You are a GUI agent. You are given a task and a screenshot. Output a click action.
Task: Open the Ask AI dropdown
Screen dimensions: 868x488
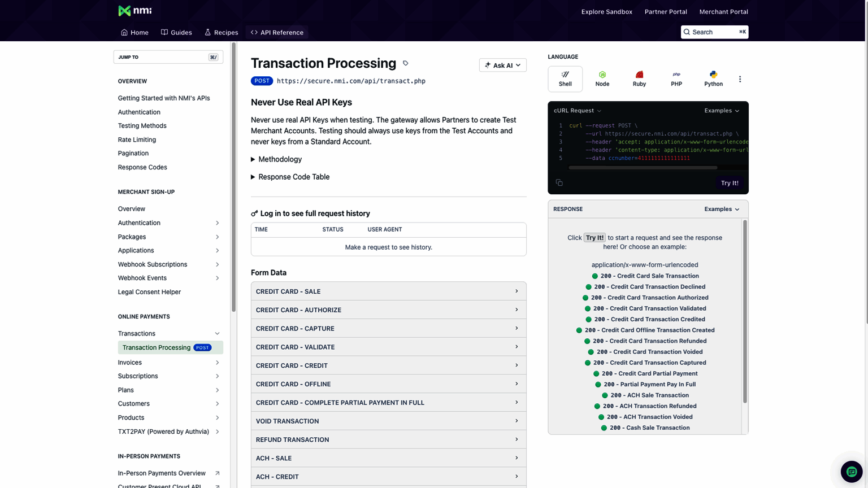coord(502,66)
